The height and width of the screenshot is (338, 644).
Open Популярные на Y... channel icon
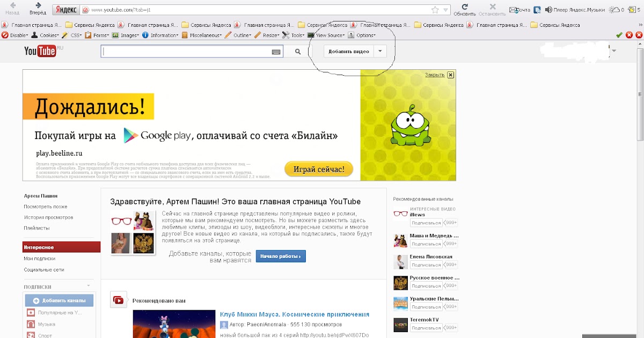pyautogui.click(x=31, y=312)
